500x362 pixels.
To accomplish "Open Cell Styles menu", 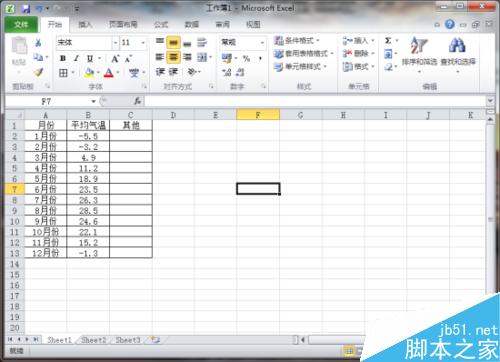I will 300,67.
